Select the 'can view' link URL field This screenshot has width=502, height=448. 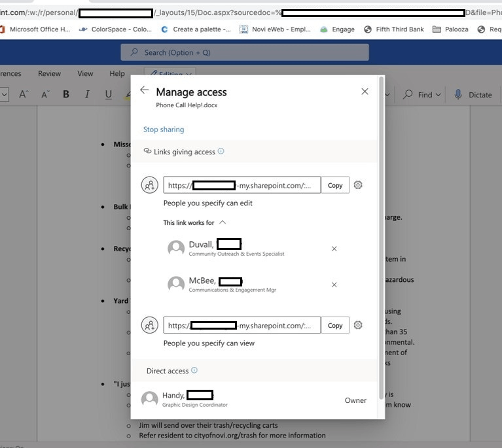click(x=242, y=325)
